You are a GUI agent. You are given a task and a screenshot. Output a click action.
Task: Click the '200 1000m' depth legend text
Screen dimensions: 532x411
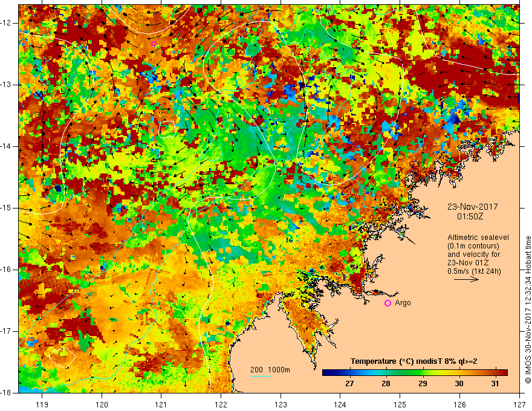click(270, 370)
